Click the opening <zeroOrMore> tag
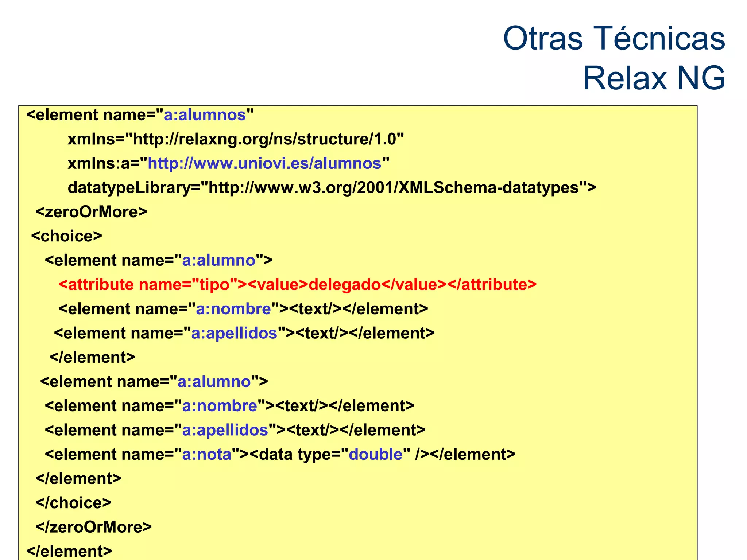The image size is (747, 560). click(91, 212)
